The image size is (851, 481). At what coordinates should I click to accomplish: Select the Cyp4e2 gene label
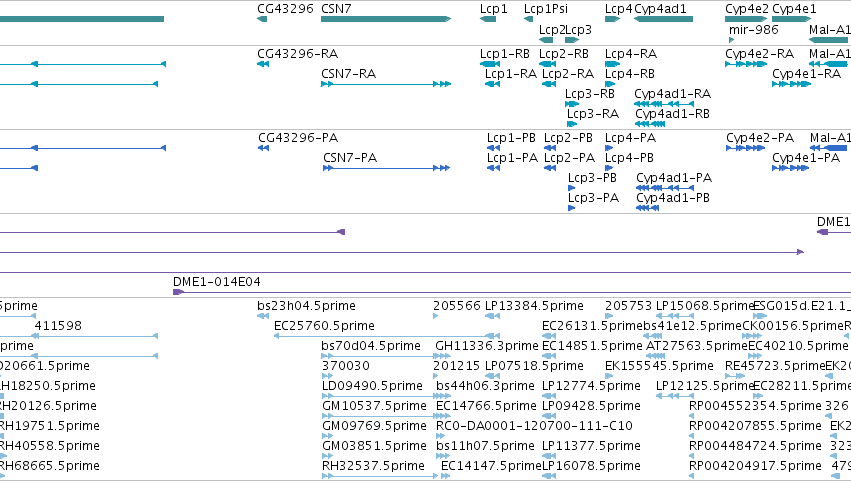pos(747,9)
